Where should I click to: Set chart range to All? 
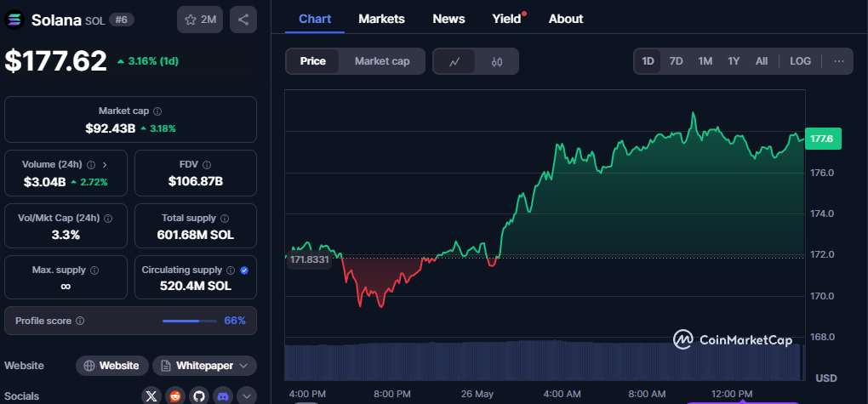[x=762, y=61]
